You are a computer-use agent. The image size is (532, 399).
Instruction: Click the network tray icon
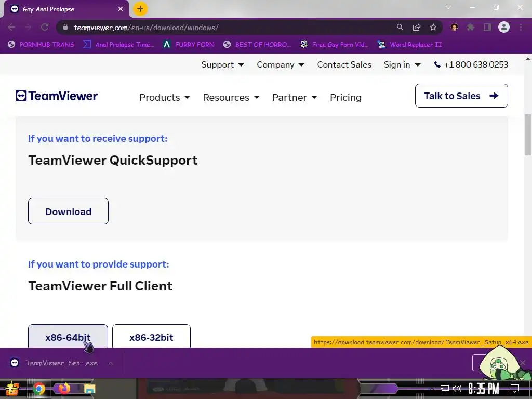click(x=445, y=389)
